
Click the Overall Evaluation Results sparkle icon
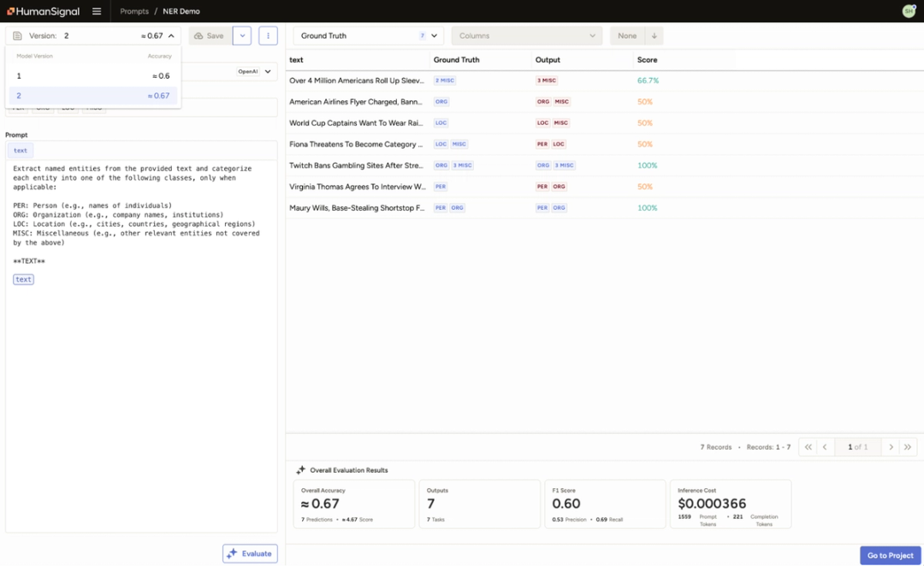pyautogui.click(x=301, y=469)
